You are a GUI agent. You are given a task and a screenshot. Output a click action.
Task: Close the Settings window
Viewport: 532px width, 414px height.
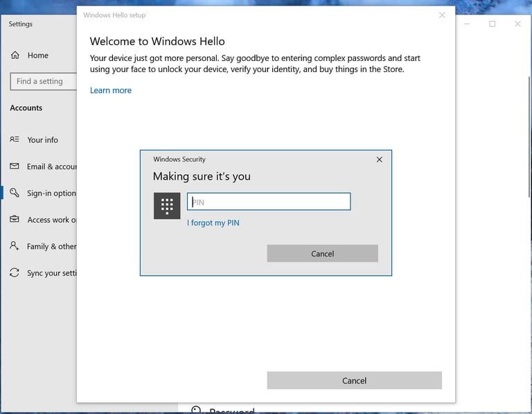[517, 24]
